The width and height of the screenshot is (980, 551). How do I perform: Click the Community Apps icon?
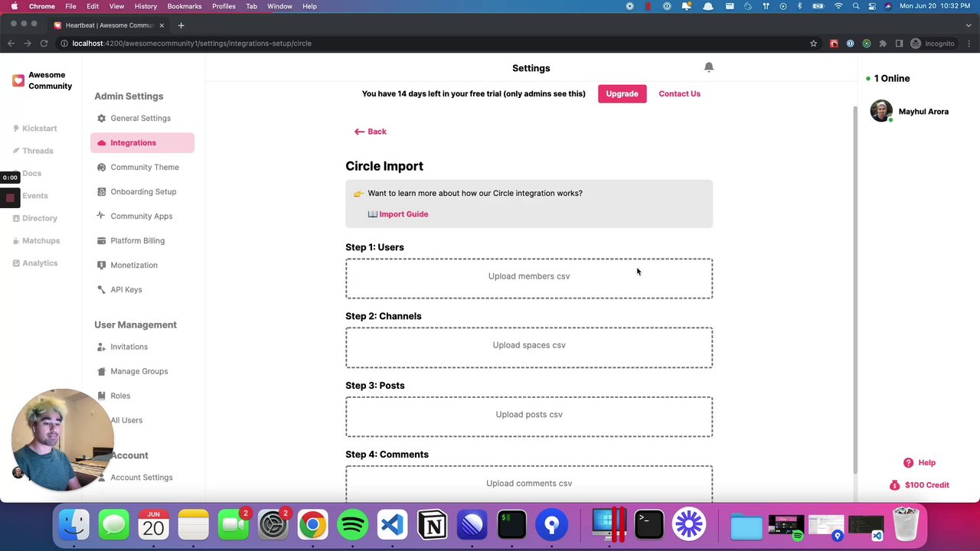point(101,216)
